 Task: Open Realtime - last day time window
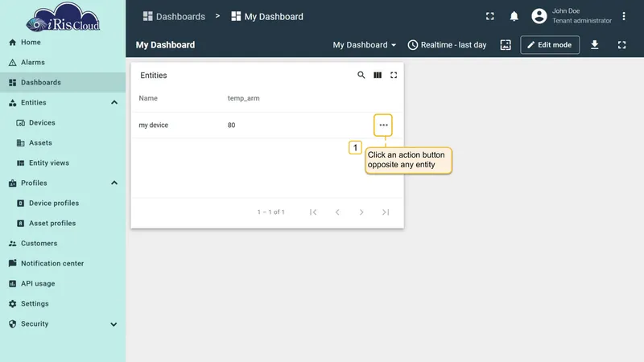click(x=447, y=45)
